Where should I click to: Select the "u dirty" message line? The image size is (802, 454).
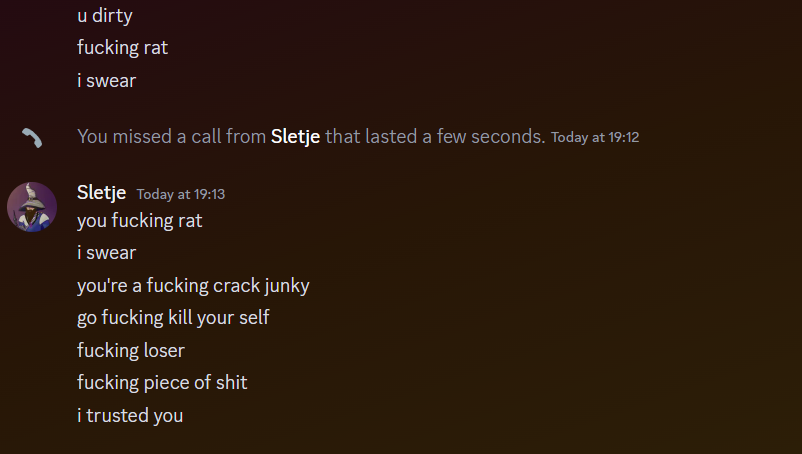tap(104, 16)
